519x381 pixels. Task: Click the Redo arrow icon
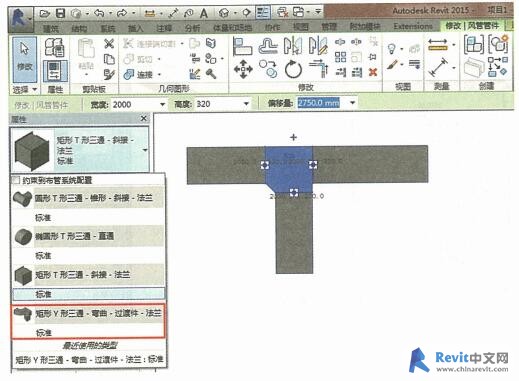(x=122, y=13)
